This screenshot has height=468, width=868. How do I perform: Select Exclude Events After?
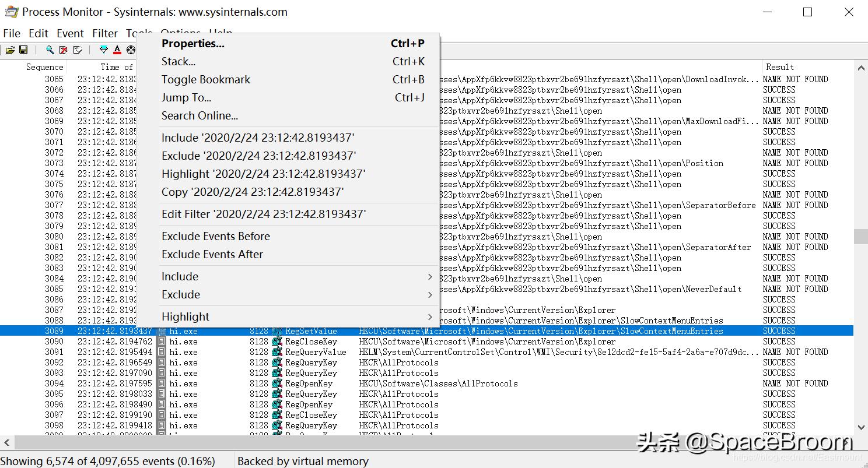click(288, 255)
